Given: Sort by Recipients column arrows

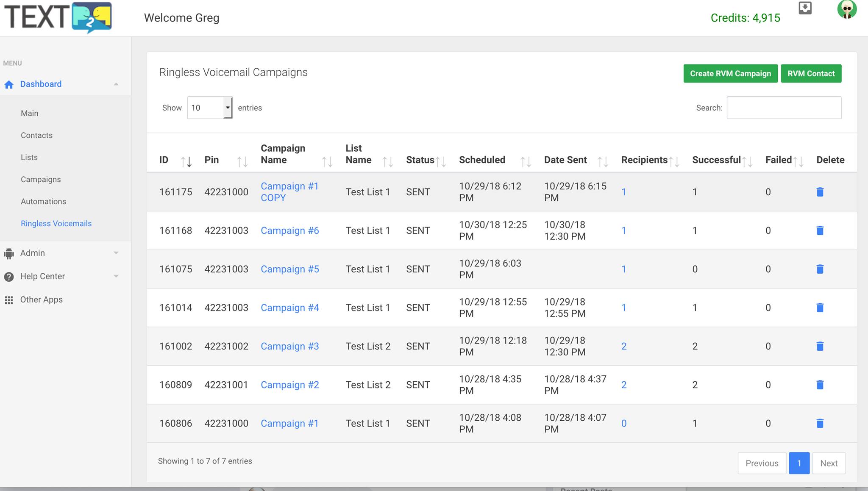Looking at the screenshot, I should 674,161.
